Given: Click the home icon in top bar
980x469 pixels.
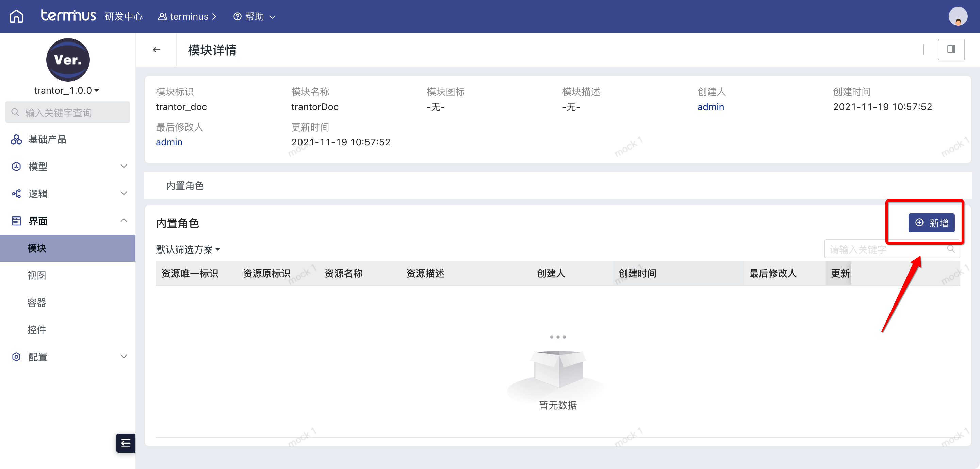Looking at the screenshot, I should [x=16, y=16].
